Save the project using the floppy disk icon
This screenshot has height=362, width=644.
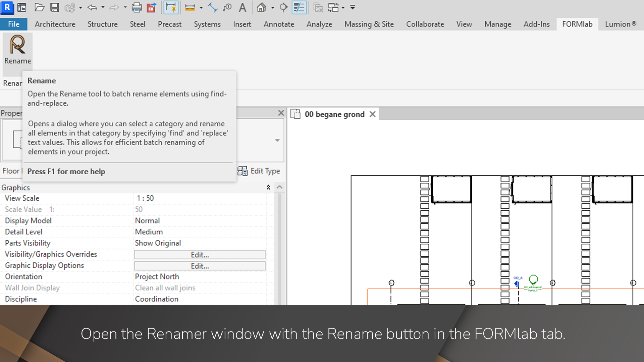point(55,7)
